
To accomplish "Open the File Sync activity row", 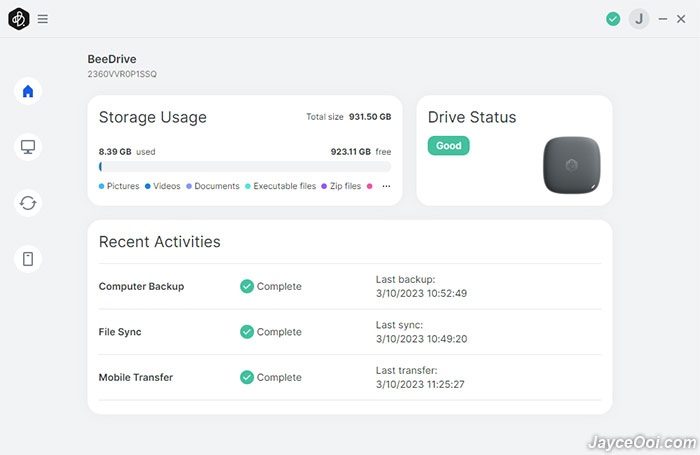I will click(x=350, y=332).
